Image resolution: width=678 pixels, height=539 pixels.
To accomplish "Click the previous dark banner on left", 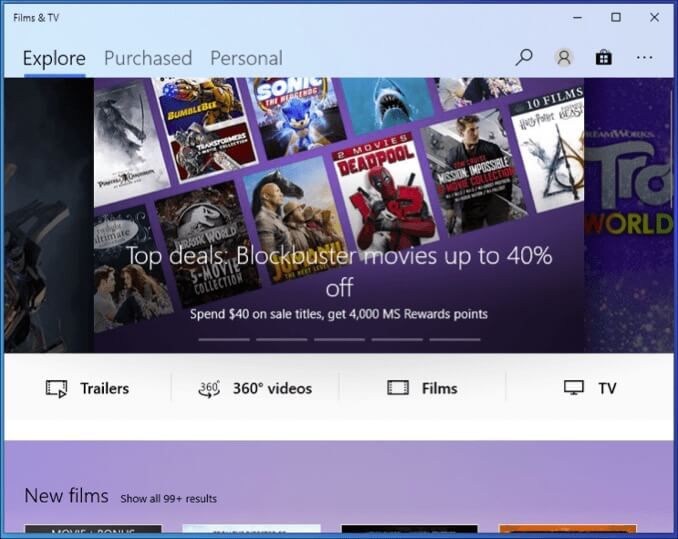I will (x=49, y=215).
